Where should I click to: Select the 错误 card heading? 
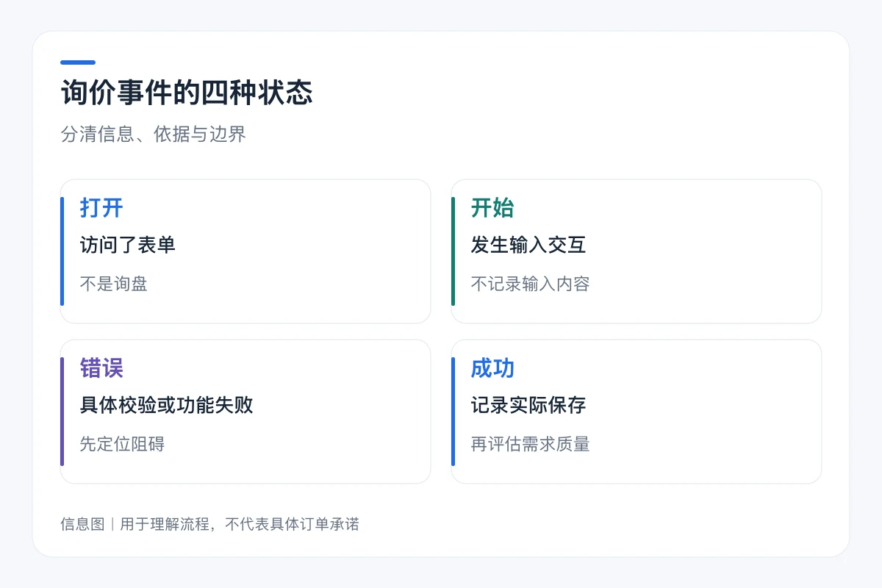101,368
